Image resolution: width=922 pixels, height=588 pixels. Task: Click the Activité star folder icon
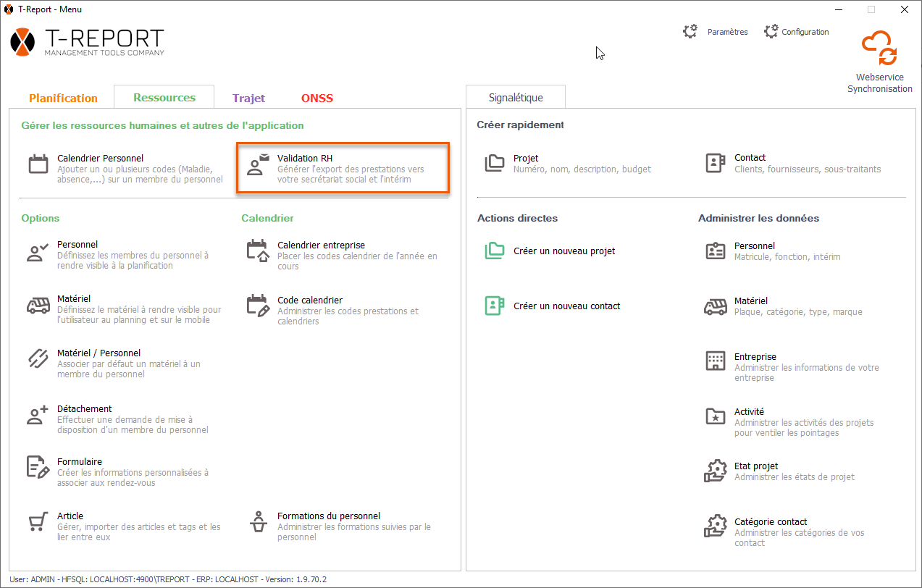(x=715, y=416)
